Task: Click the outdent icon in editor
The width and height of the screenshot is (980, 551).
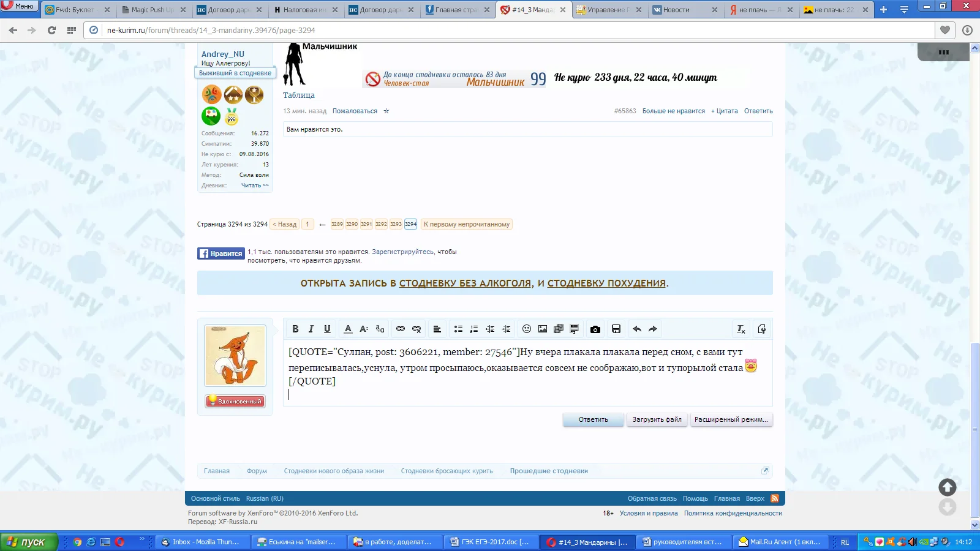Action: coord(490,329)
